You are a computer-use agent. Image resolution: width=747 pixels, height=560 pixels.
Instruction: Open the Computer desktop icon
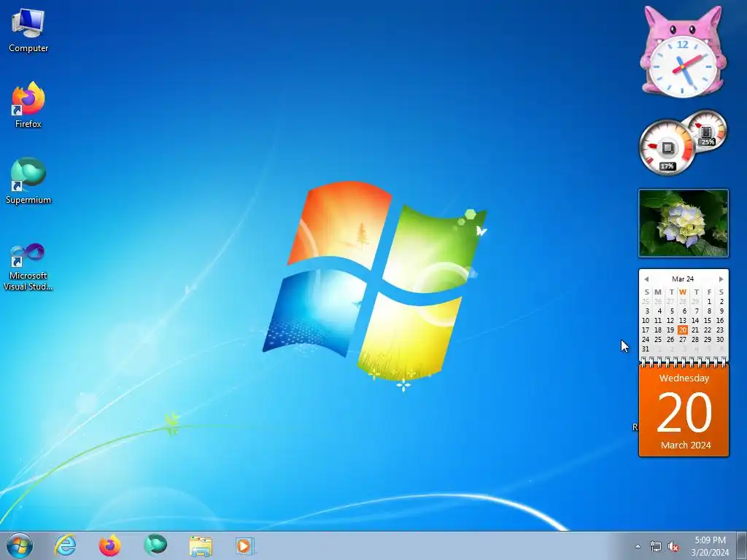(28, 29)
